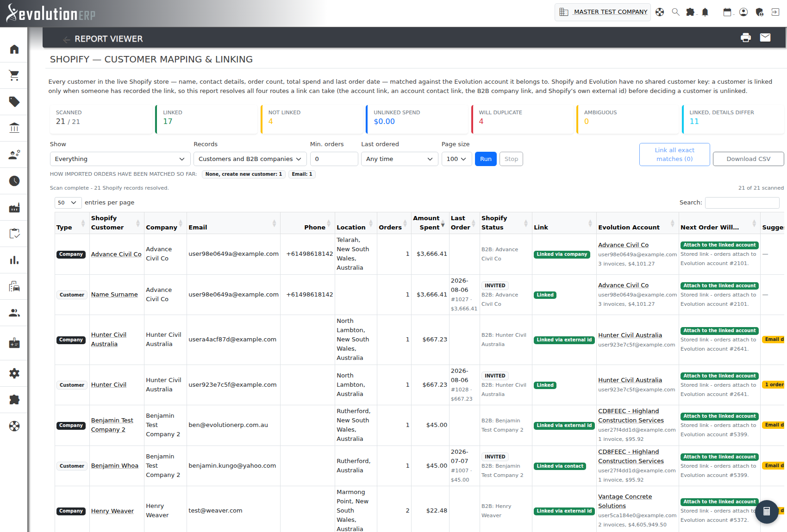Screen dimensions: 787x532
Task: Open MASTER TEST COMPANY selector
Action: tap(603, 12)
